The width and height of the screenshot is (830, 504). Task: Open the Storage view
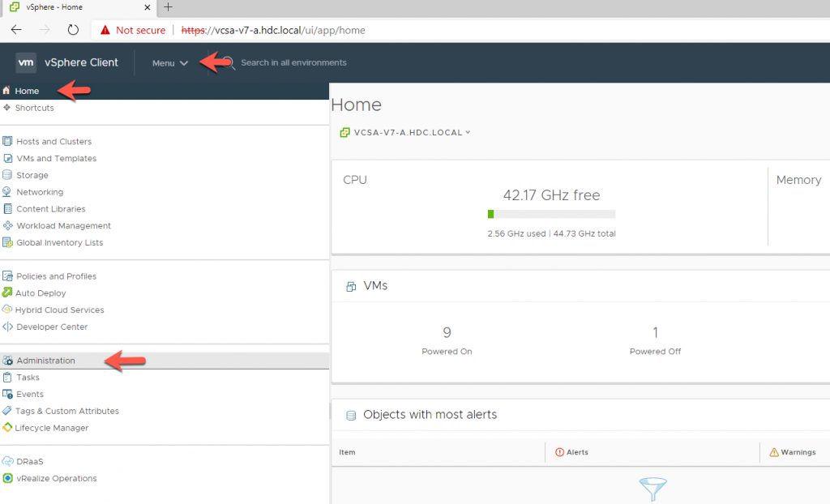pyautogui.click(x=32, y=175)
